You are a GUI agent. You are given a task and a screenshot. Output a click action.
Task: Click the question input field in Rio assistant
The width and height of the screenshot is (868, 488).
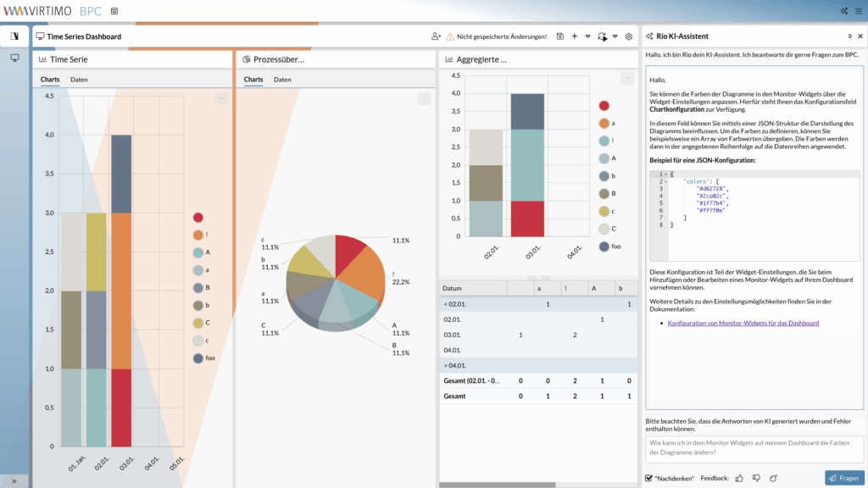click(754, 448)
